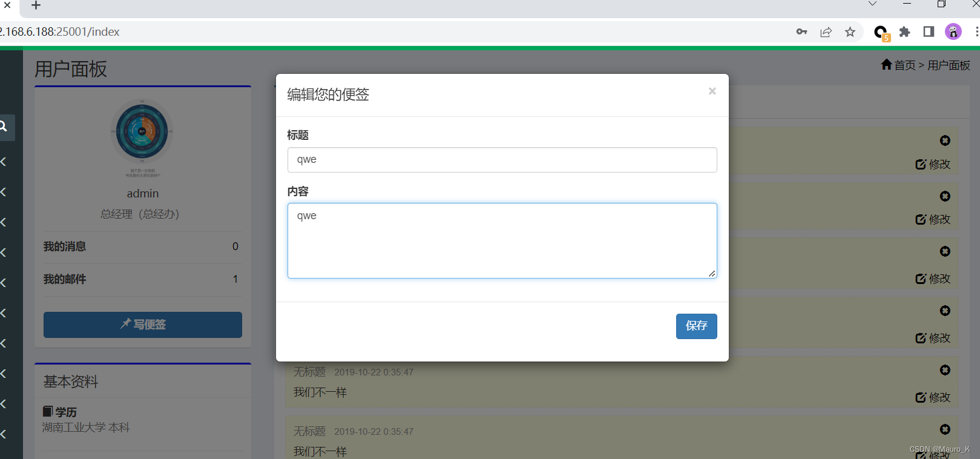The width and height of the screenshot is (980, 459).
Task: Click the 编辑您的便签 dialog title
Action: click(x=328, y=94)
